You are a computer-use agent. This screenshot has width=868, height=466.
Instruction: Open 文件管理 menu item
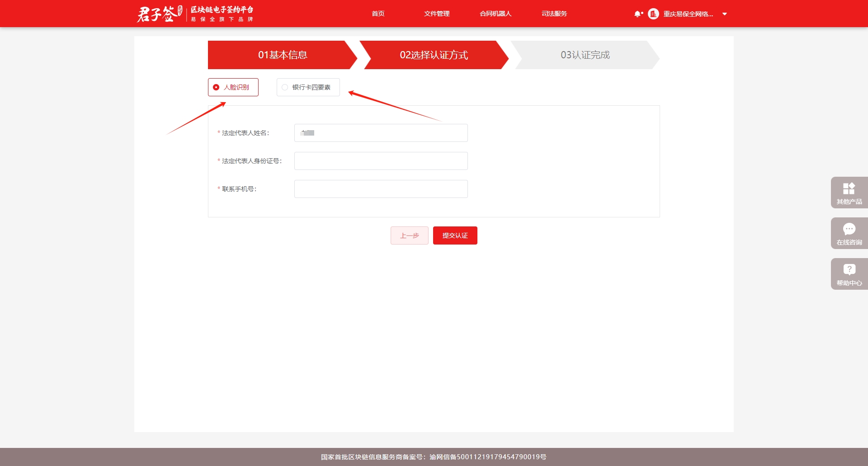(x=437, y=14)
